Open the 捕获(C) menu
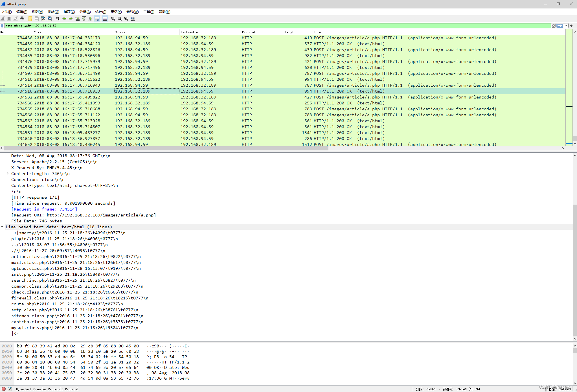This screenshot has width=577, height=392. pyautogui.click(x=69, y=12)
